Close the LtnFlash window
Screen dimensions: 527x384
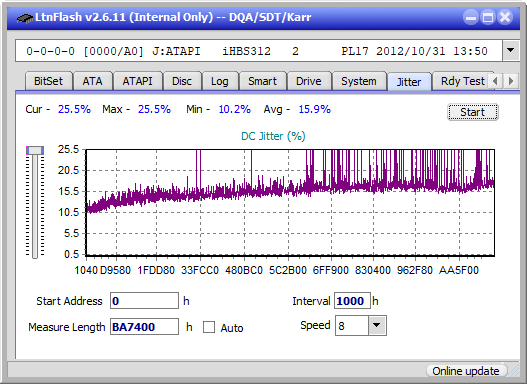coord(505,17)
